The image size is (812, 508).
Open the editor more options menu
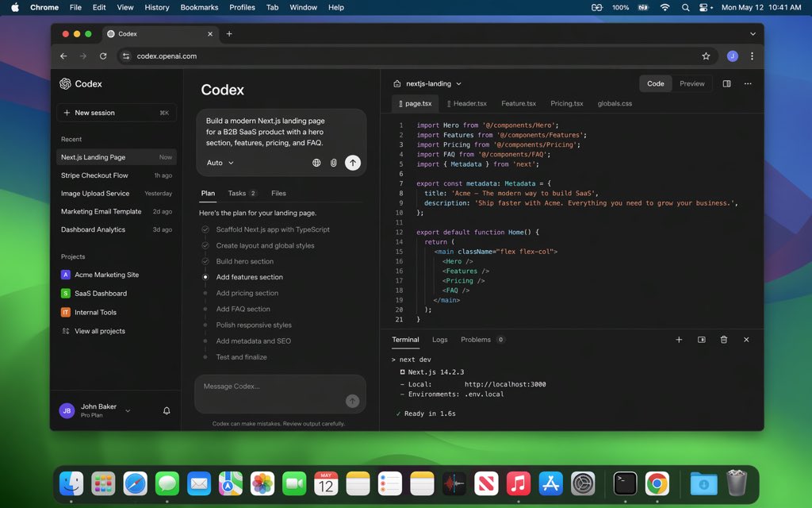(748, 83)
